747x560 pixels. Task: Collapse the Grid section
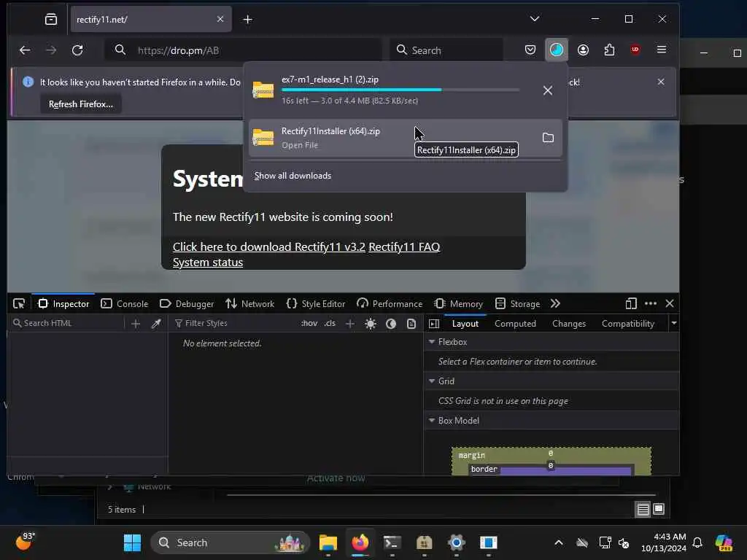coord(432,381)
